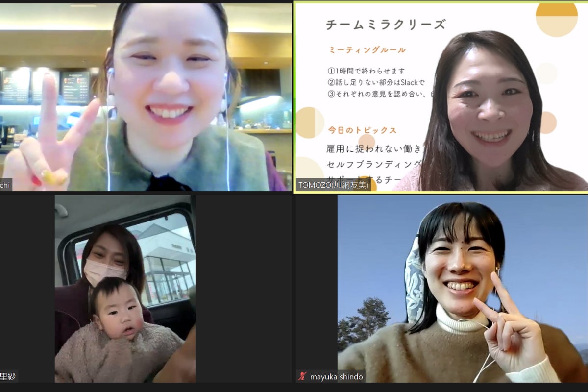Click the 今日のトピックス heading
Viewport: 588px width, 392px height.
pos(362,131)
